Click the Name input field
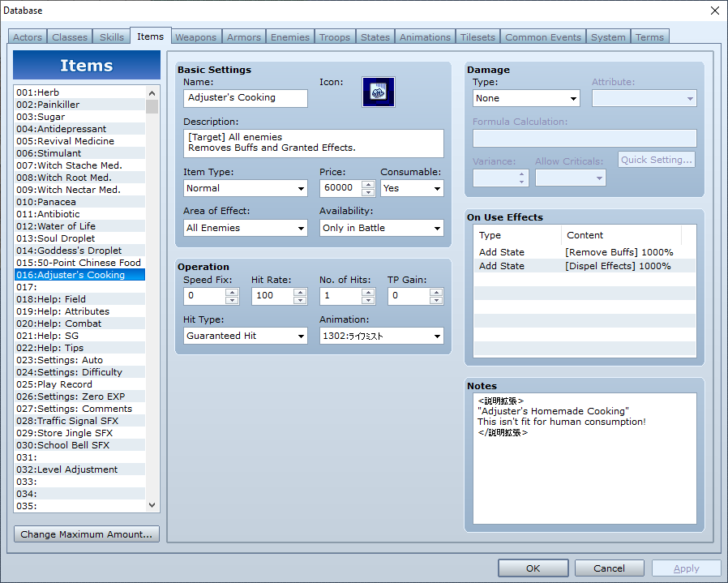 pyautogui.click(x=246, y=98)
